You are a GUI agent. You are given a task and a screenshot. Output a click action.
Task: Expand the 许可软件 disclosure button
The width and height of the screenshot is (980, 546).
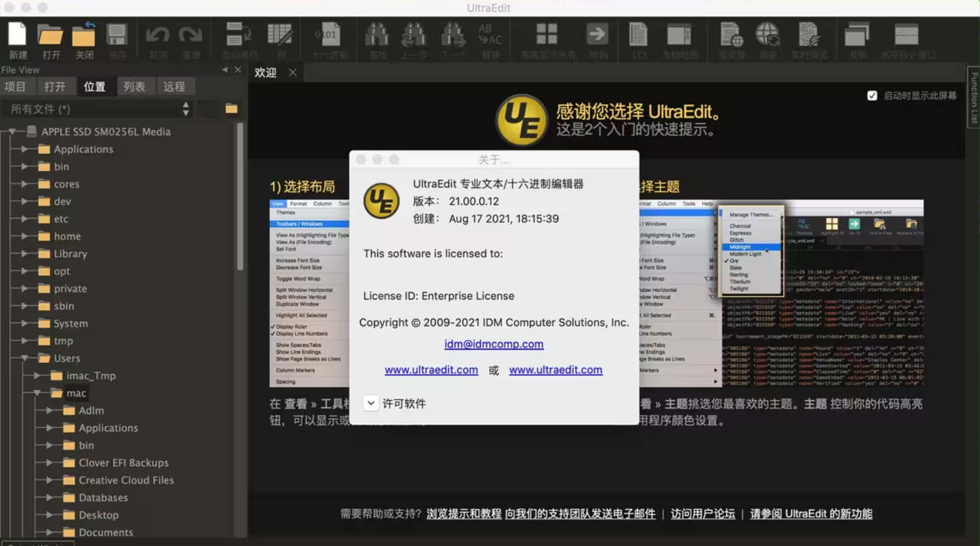(371, 403)
